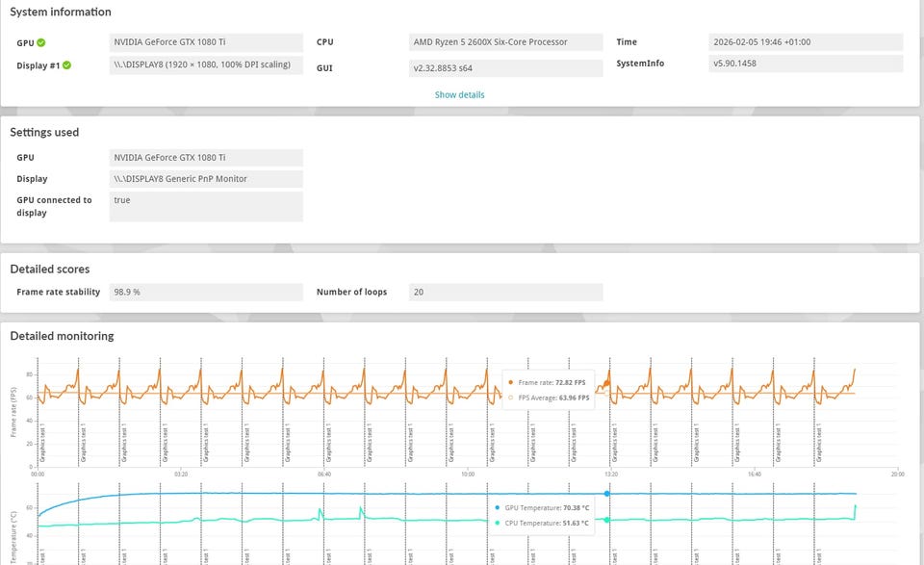Click the Number of loops value 20

(x=506, y=292)
